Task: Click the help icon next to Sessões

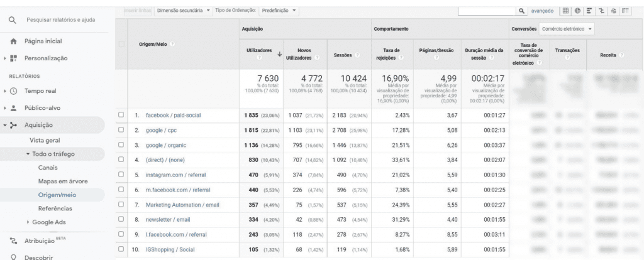Action: 357,55
